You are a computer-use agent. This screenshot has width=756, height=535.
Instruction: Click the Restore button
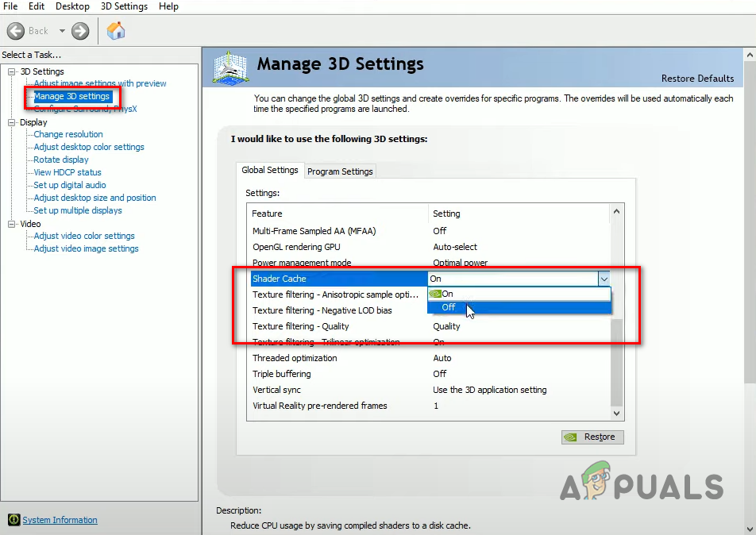click(592, 437)
